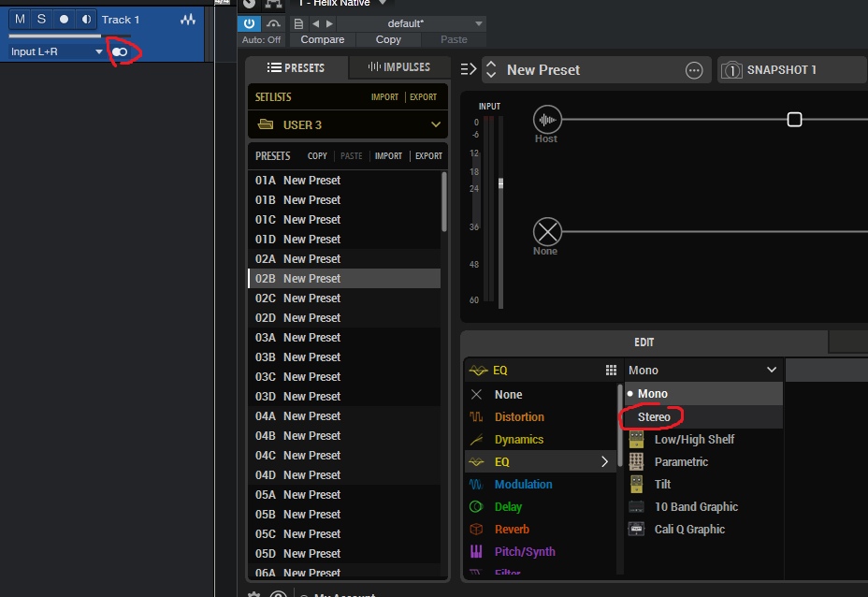
Task: Switch to the IMPULSES tab
Action: pos(399,67)
